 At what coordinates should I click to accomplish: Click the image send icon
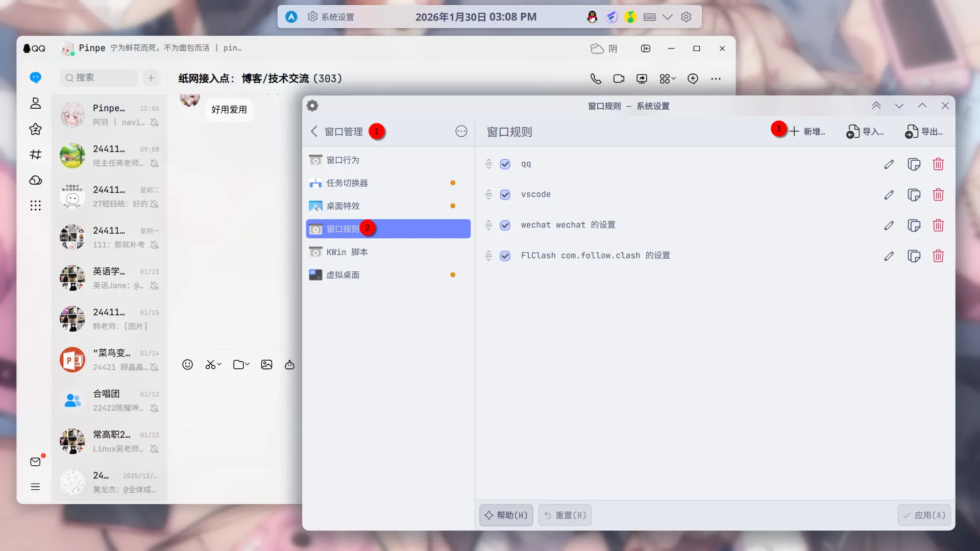pyautogui.click(x=266, y=365)
